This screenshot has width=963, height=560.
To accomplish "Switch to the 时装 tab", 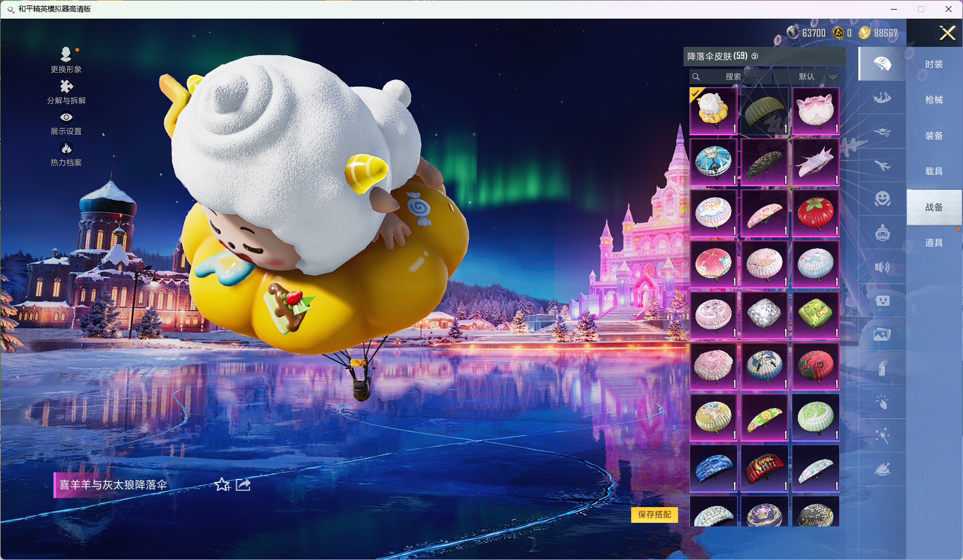I will click(x=934, y=64).
